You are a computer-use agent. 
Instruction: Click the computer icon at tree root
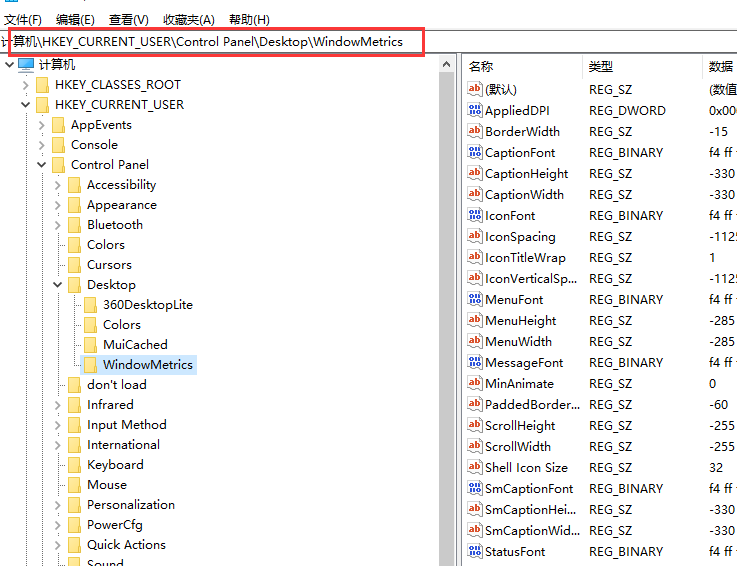[27, 65]
